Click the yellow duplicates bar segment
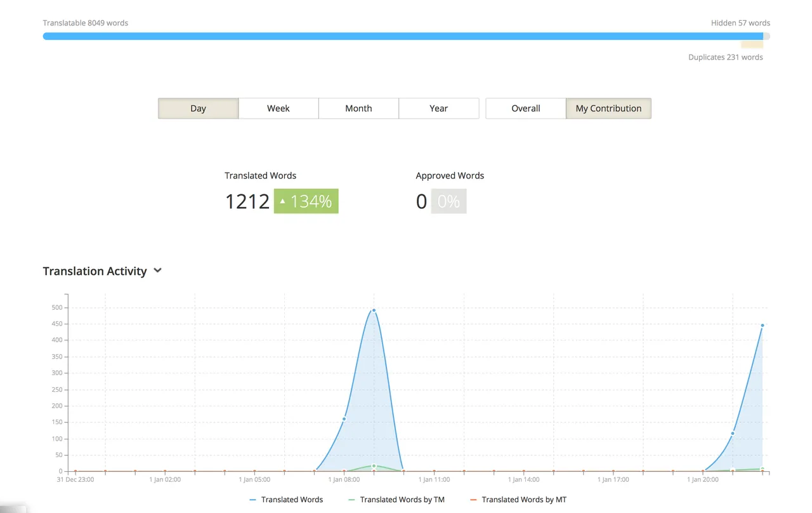812x513 pixels. (752, 45)
